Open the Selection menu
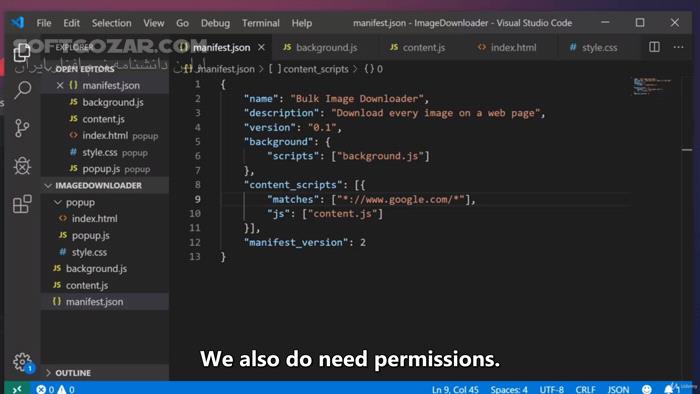Image resolution: width=700 pixels, height=394 pixels. pyautogui.click(x=112, y=23)
